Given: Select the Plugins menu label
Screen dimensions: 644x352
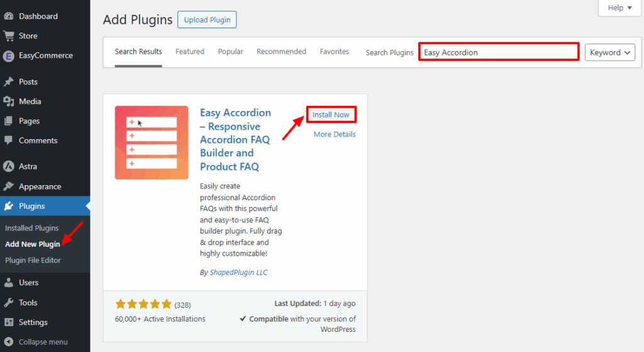Looking at the screenshot, I should coord(31,206).
